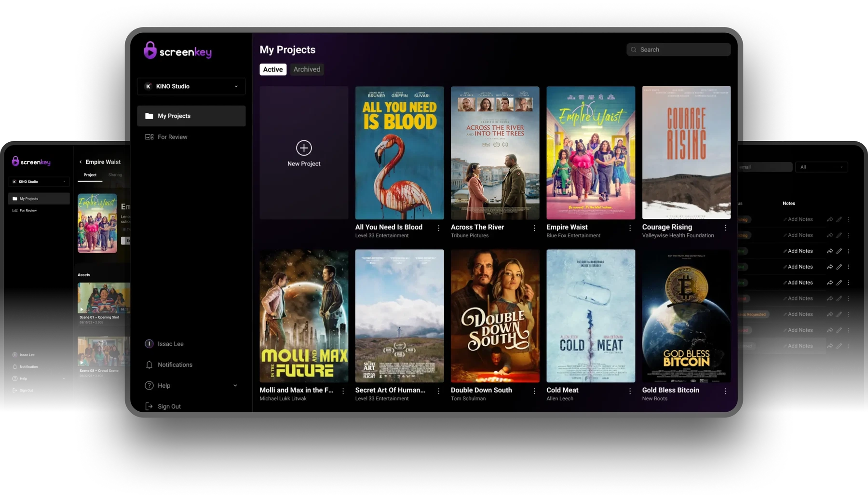The height and width of the screenshot is (499, 868).
Task: Click the plus icon for New Project
Action: (304, 148)
